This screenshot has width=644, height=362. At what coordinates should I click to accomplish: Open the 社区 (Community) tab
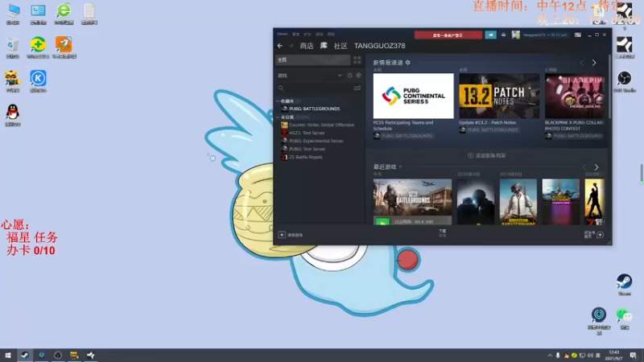[x=341, y=46]
